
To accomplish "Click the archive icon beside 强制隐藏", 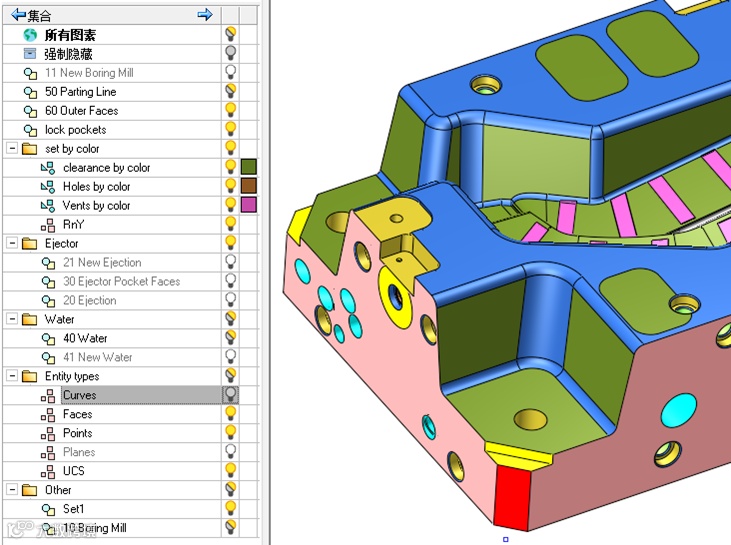I will (30, 54).
